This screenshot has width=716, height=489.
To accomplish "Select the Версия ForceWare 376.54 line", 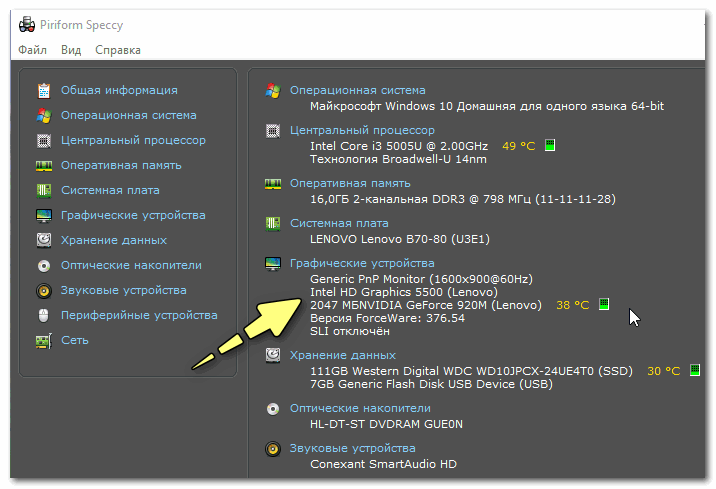I will (x=388, y=318).
